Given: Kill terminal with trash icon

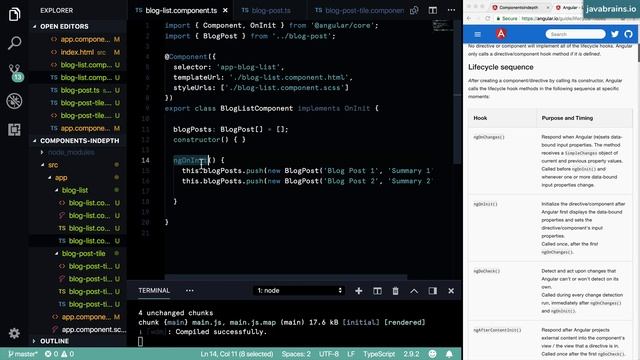Looking at the screenshot, I should [x=395, y=291].
